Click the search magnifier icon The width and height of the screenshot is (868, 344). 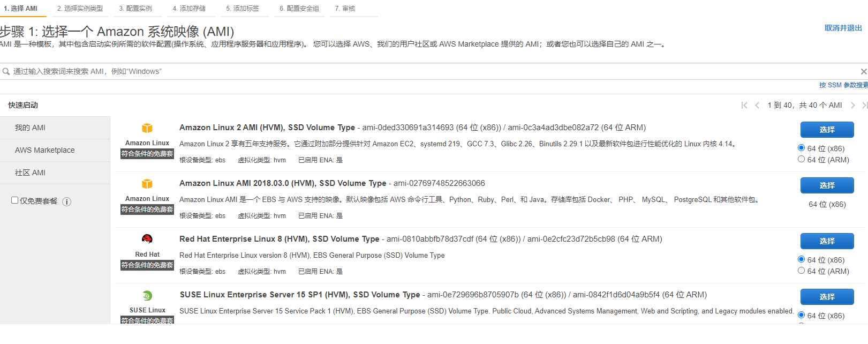click(x=6, y=71)
